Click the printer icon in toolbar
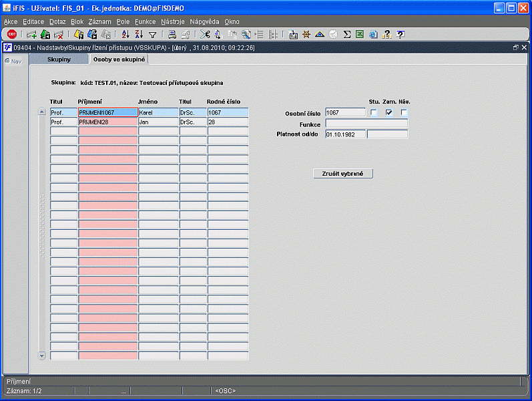Screen dimensions: 532x401 [172, 34]
